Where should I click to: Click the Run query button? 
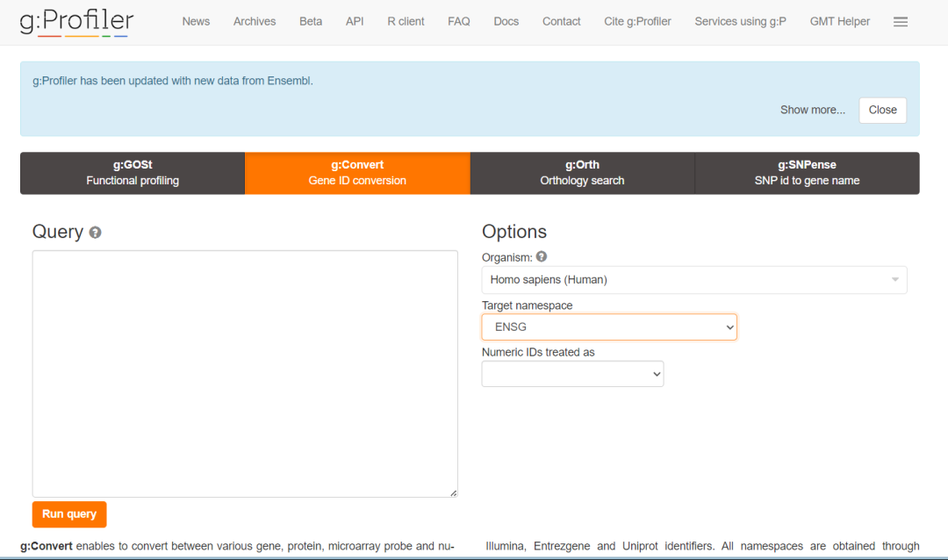pos(69,514)
